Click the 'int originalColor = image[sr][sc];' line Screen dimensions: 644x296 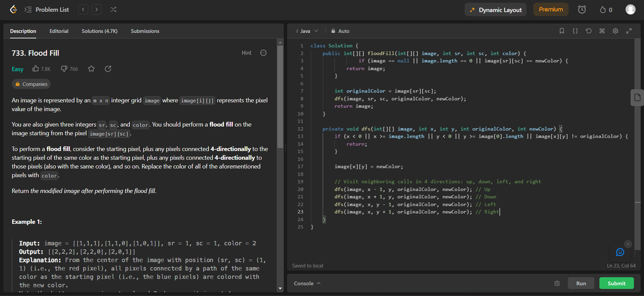tap(385, 91)
